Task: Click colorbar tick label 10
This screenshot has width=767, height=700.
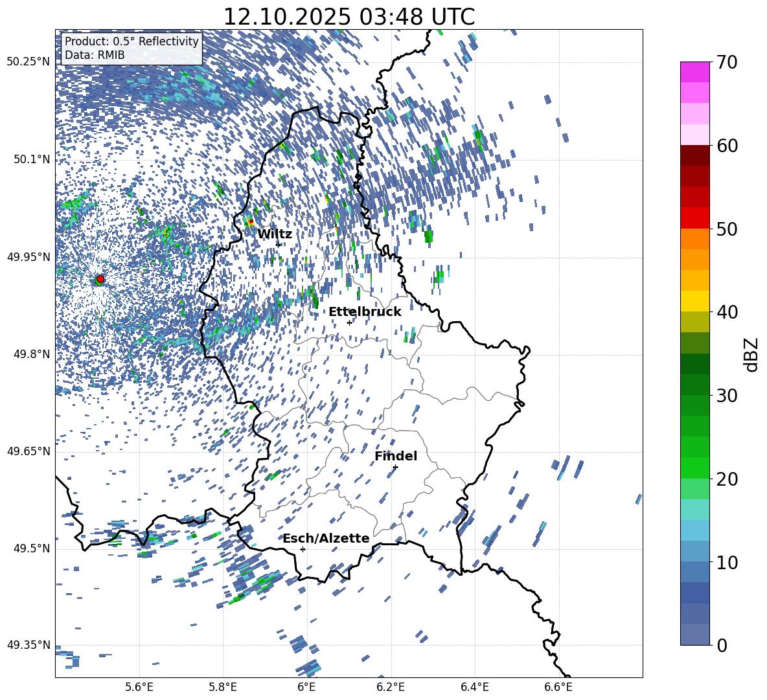Action: click(727, 562)
